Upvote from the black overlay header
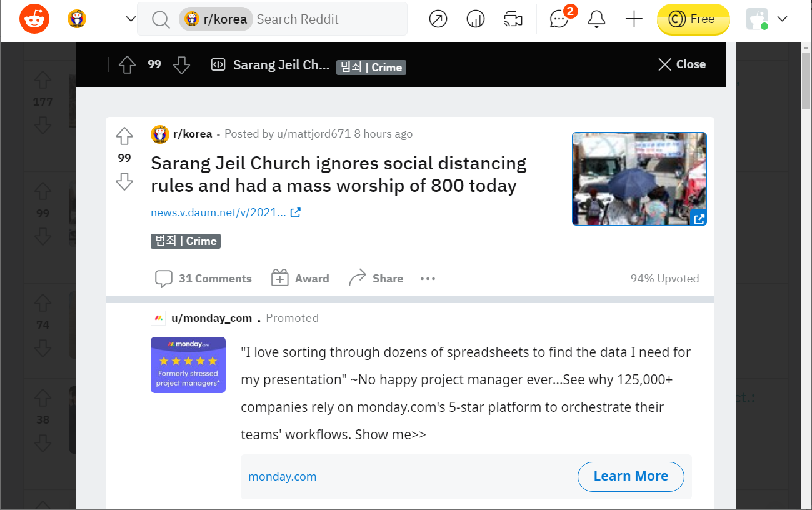Screen dimensions: 812x510 [127, 64]
